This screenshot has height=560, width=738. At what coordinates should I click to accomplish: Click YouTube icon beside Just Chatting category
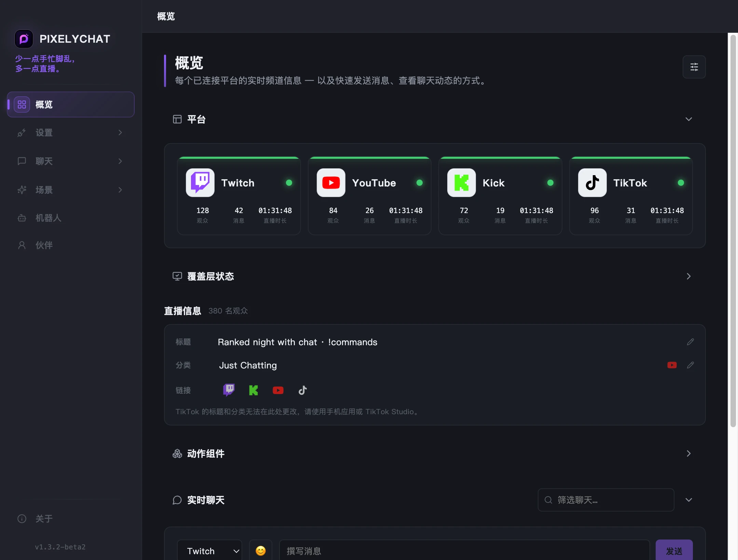click(672, 365)
